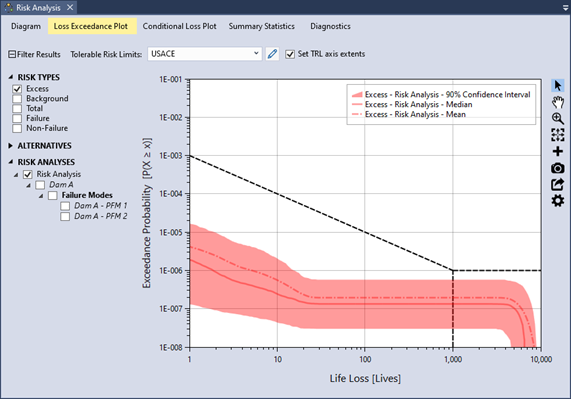Screen dimensions: 571x399
Task: Click the pencil edit Tolerable Risk Limits icon
Action: point(272,54)
